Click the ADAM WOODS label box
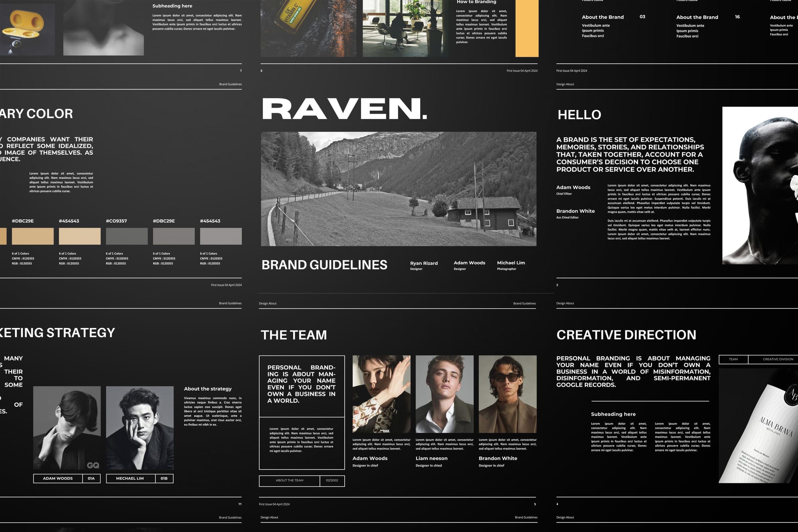Screen dimensions: 798x532 [58, 478]
